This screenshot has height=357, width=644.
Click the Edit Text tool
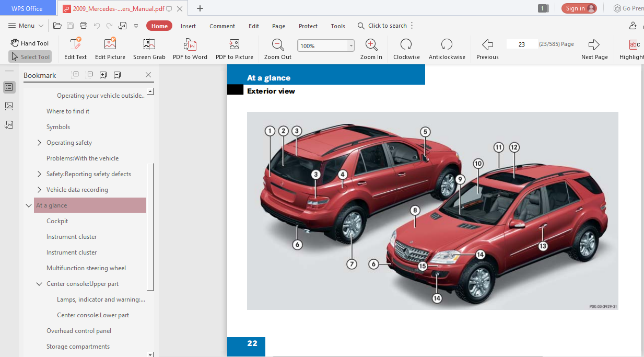tap(75, 49)
